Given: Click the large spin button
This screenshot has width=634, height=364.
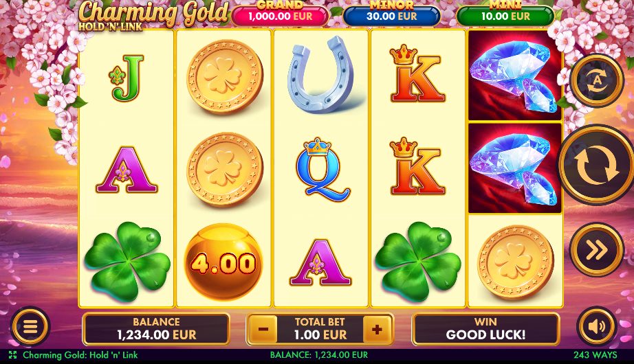Looking at the screenshot, I should pos(596,166).
